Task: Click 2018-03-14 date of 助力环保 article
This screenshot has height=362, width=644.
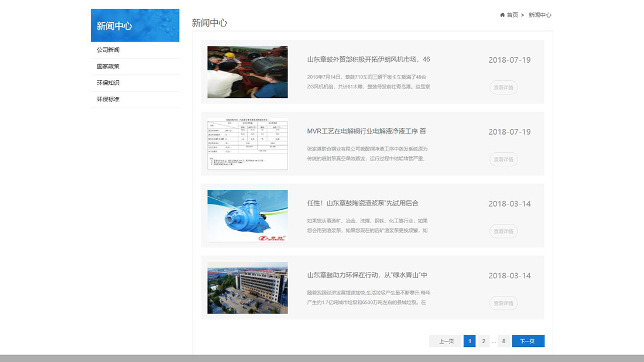Action: pyautogui.click(x=509, y=276)
